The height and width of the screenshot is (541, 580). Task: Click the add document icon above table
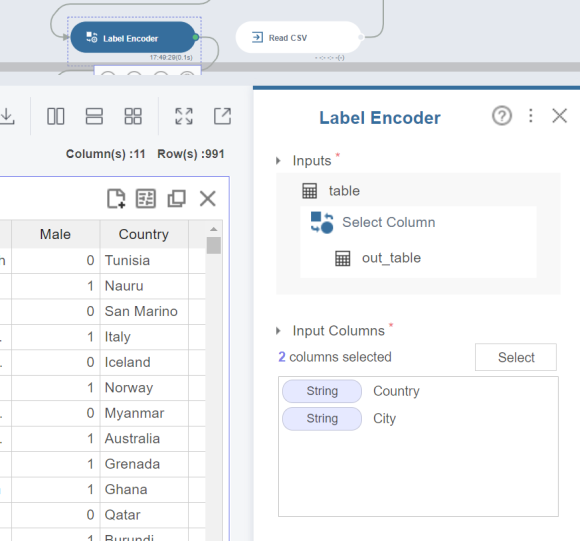pyautogui.click(x=116, y=199)
